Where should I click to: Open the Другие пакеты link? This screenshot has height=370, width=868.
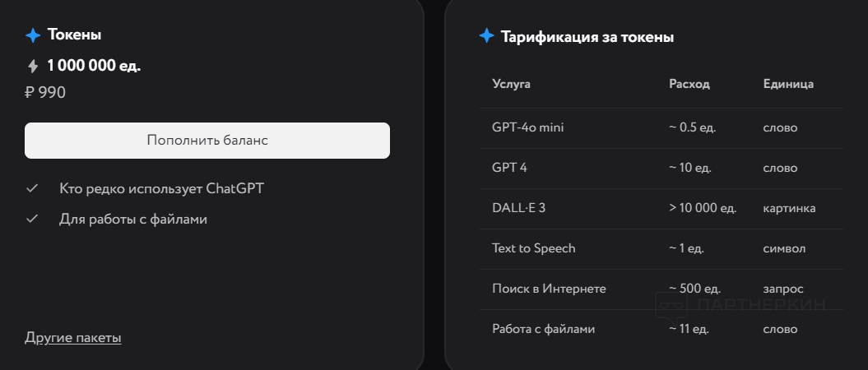tap(73, 338)
